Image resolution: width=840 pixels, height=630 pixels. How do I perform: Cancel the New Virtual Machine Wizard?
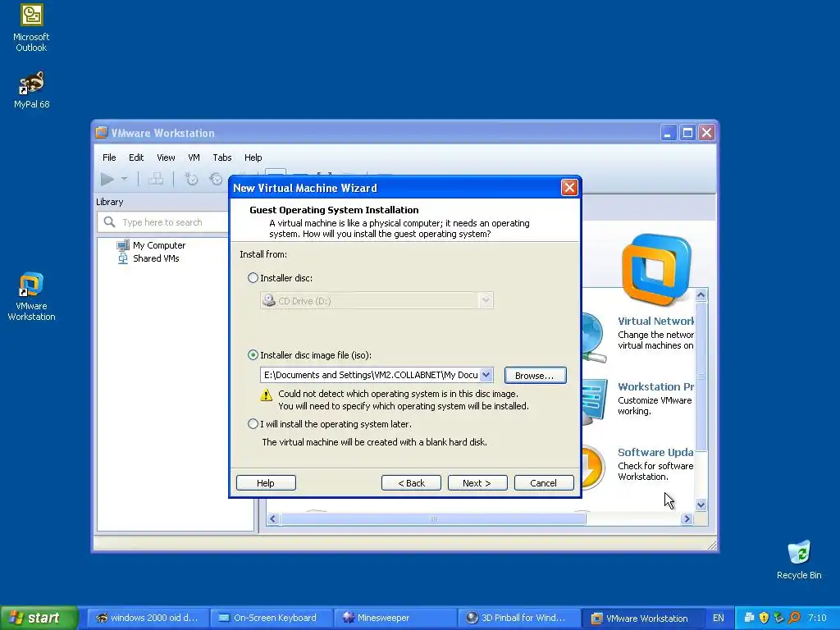click(544, 482)
